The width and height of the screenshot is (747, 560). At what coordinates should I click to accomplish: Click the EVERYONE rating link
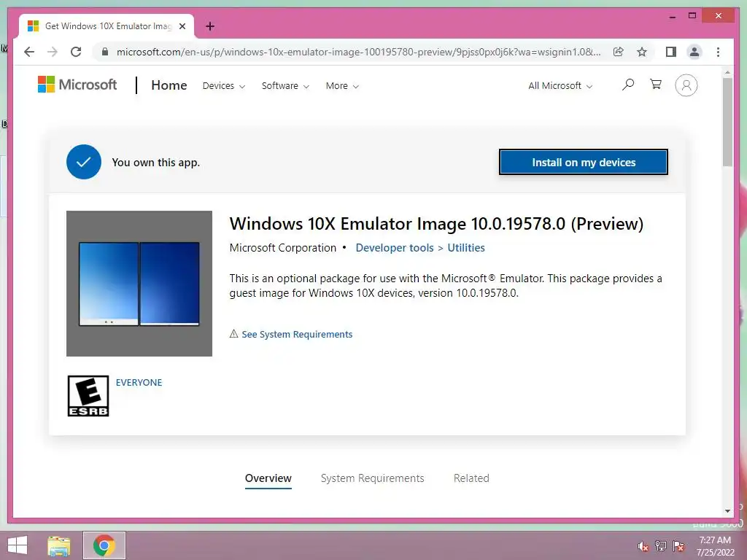coord(139,382)
